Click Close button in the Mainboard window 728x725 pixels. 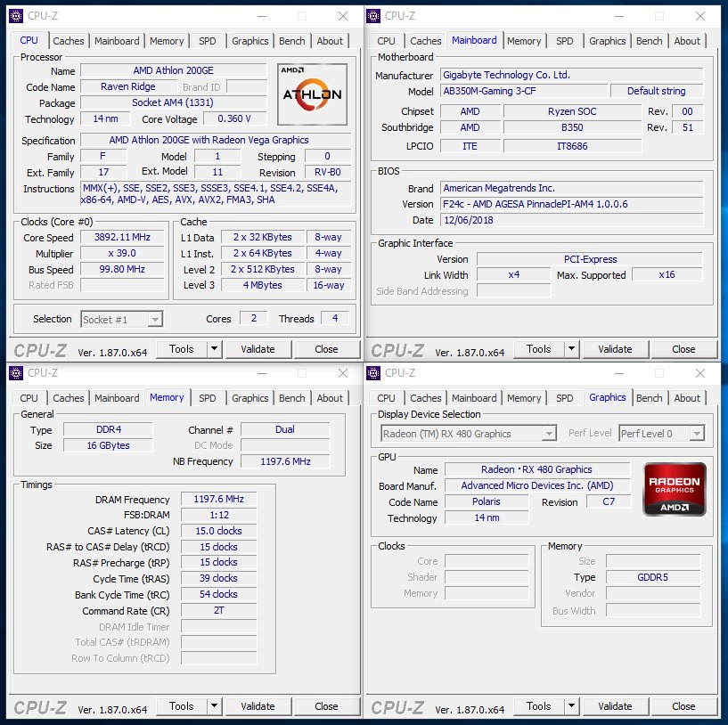tap(683, 349)
